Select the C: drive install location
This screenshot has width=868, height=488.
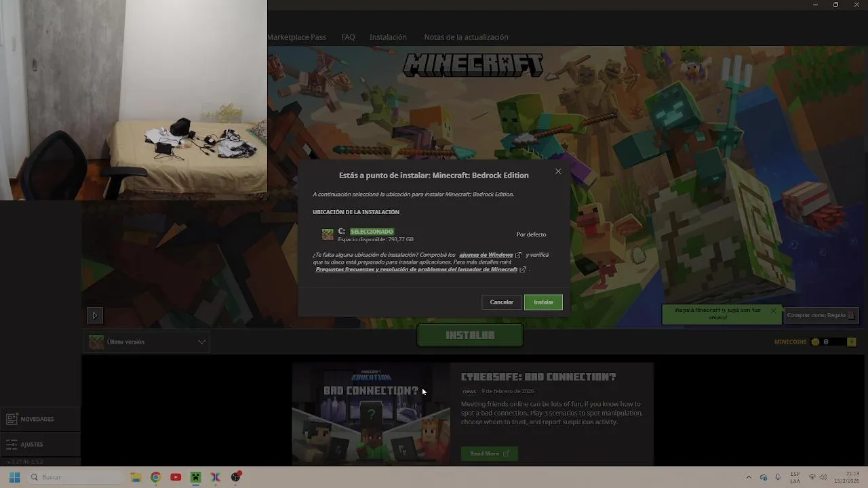coord(434,235)
